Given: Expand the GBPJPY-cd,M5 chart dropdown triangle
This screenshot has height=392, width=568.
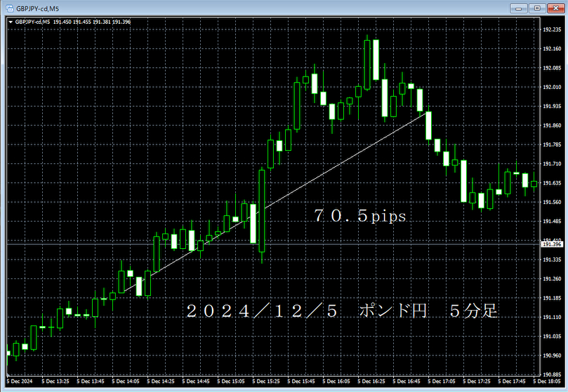Looking at the screenshot, I should 11,22.
